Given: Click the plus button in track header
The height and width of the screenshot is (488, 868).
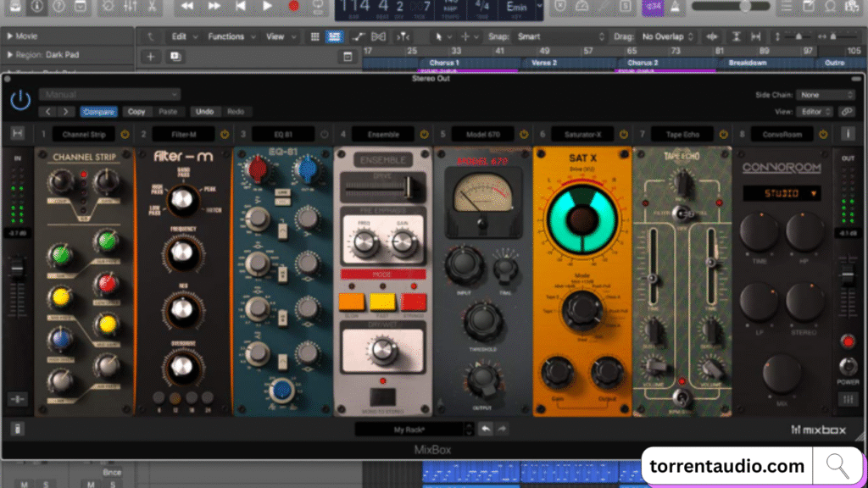Looking at the screenshot, I should coord(150,56).
